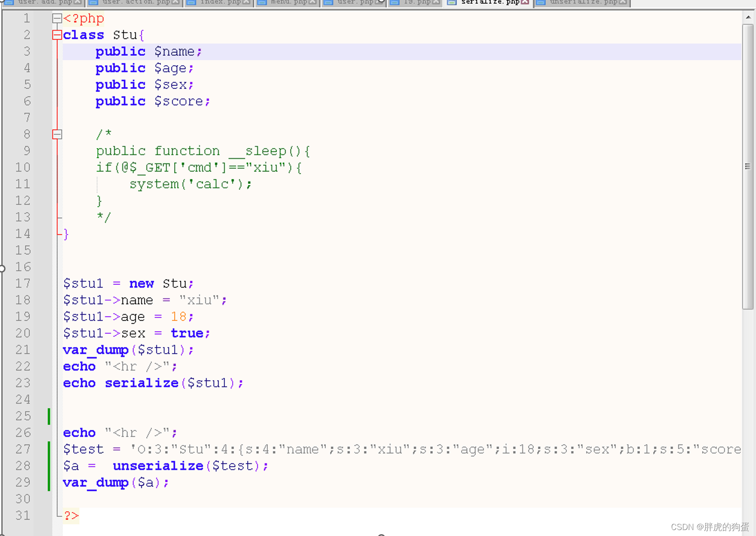Click the echo "<hr />" on line 22
Image resolution: width=756 pixels, height=536 pixels.
(x=120, y=366)
